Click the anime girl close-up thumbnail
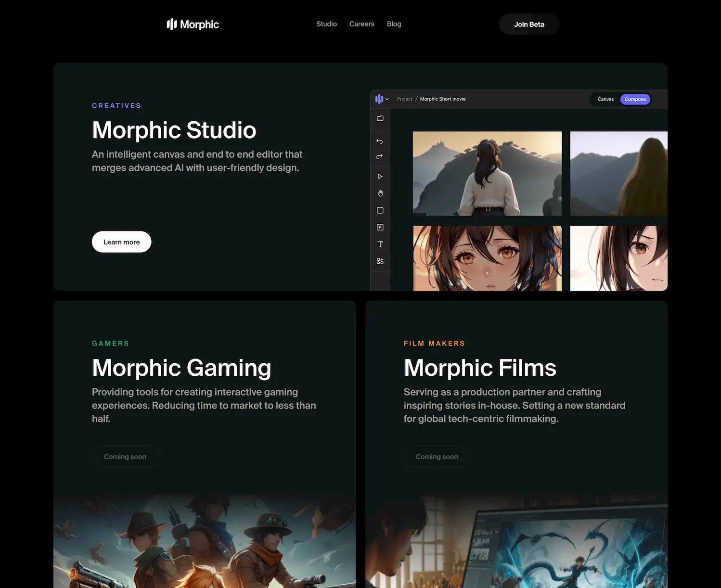The image size is (721, 588). click(x=487, y=258)
